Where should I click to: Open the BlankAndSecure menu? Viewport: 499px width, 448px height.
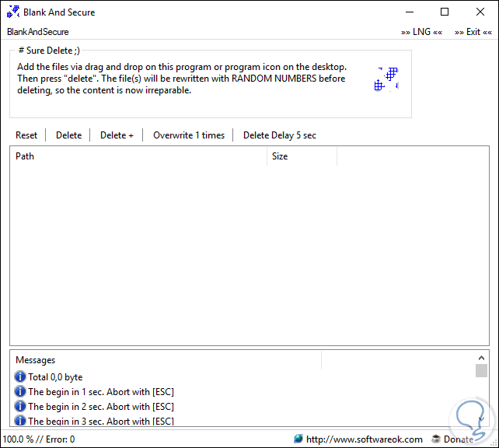[38, 32]
